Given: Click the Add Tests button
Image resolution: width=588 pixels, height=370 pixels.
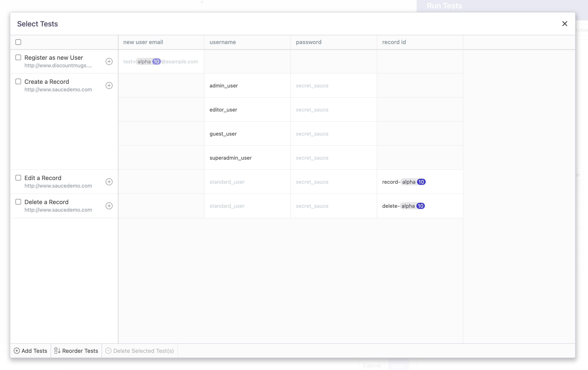Looking at the screenshot, I should (30, 350).
